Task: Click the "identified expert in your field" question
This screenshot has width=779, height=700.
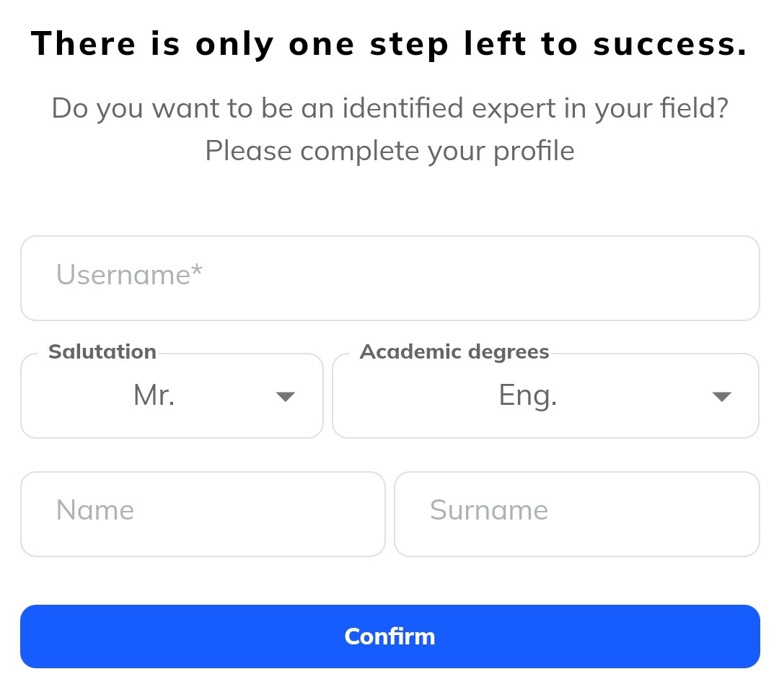Action: point(389,109)
